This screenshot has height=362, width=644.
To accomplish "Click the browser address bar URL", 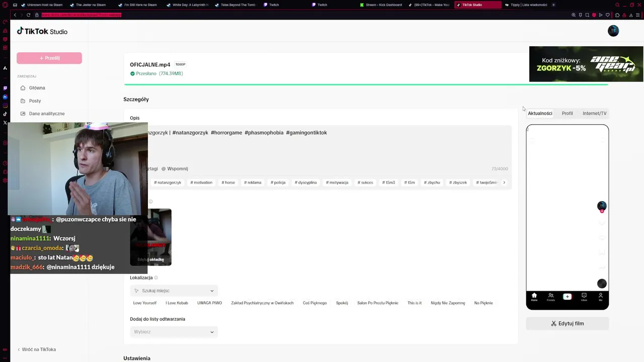I will tap(82, 15).
